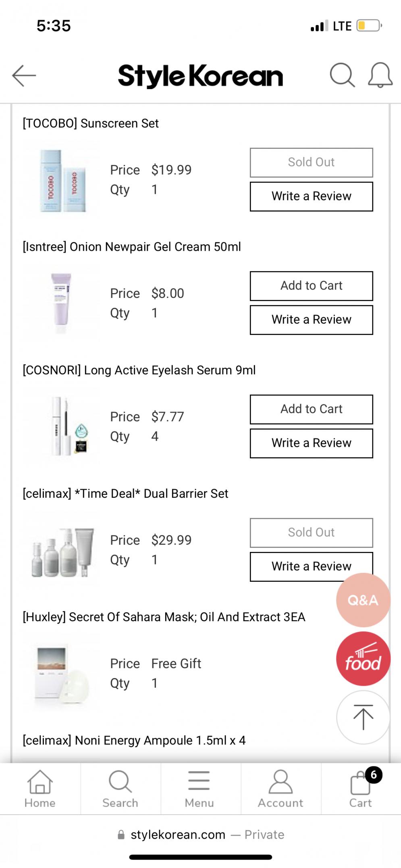Tap the back arrow icon
This screenshot has width=401, height=868.
tap(24, 75)
